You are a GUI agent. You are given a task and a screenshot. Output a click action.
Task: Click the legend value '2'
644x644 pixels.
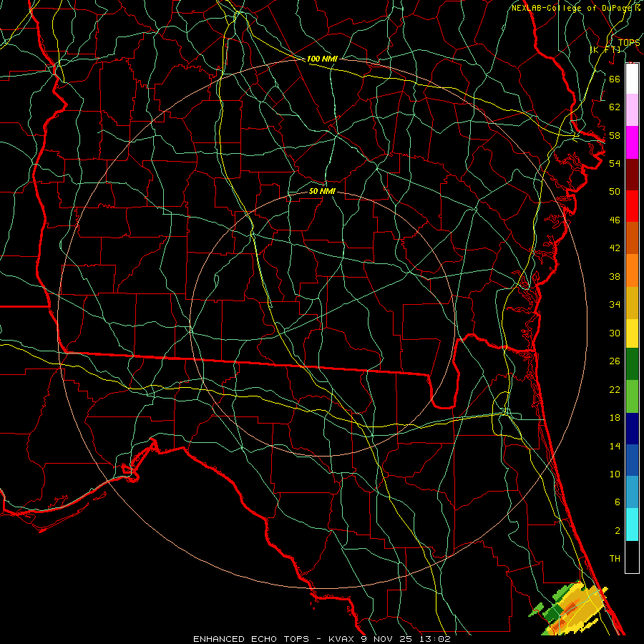pyautogui.click(x=617, y=531)
